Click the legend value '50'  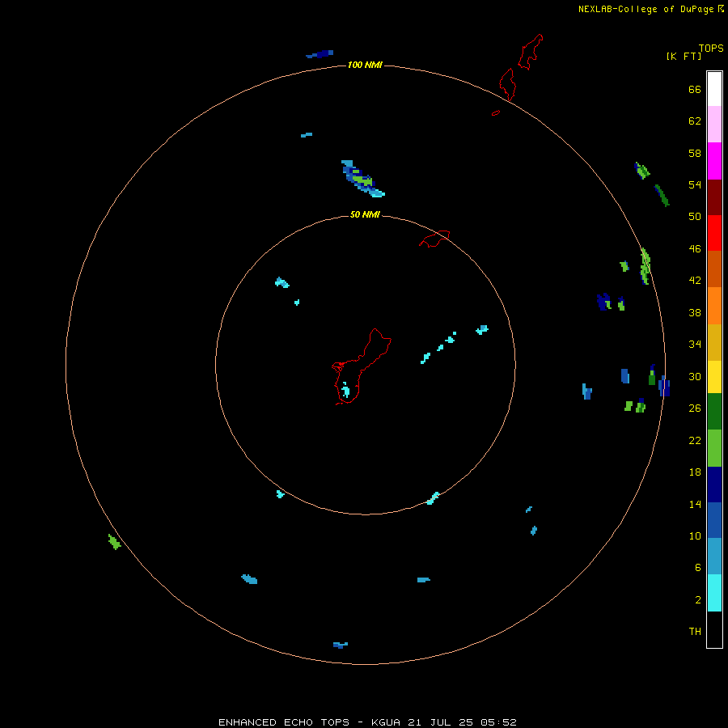point(695,216)
